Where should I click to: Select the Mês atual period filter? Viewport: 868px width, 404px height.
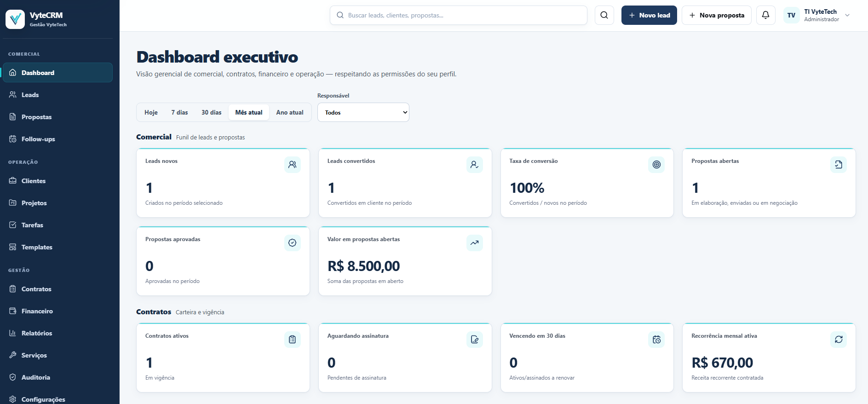point(249,112)
